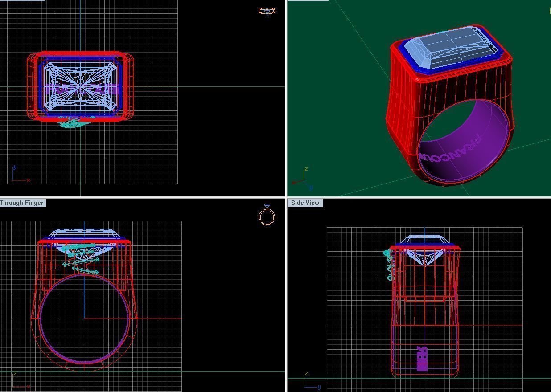Click the ring-with-gem icon in Through Finger viewport

(x=267, y=215)
